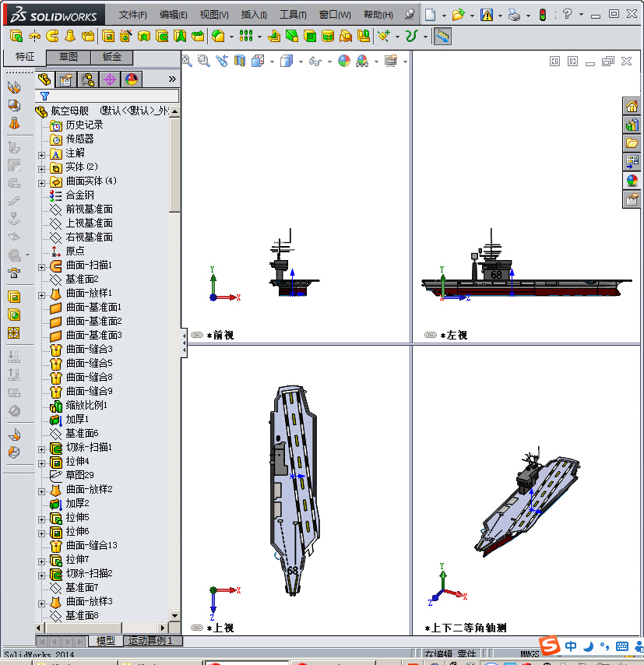644x665 pixels.
Task: Click the Print icon
Action: 514,16
